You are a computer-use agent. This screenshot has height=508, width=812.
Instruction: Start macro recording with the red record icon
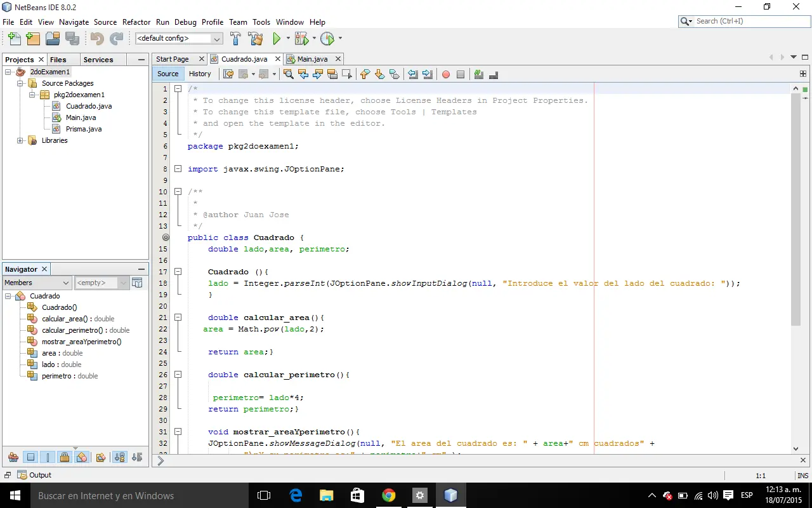pos(446,74)
